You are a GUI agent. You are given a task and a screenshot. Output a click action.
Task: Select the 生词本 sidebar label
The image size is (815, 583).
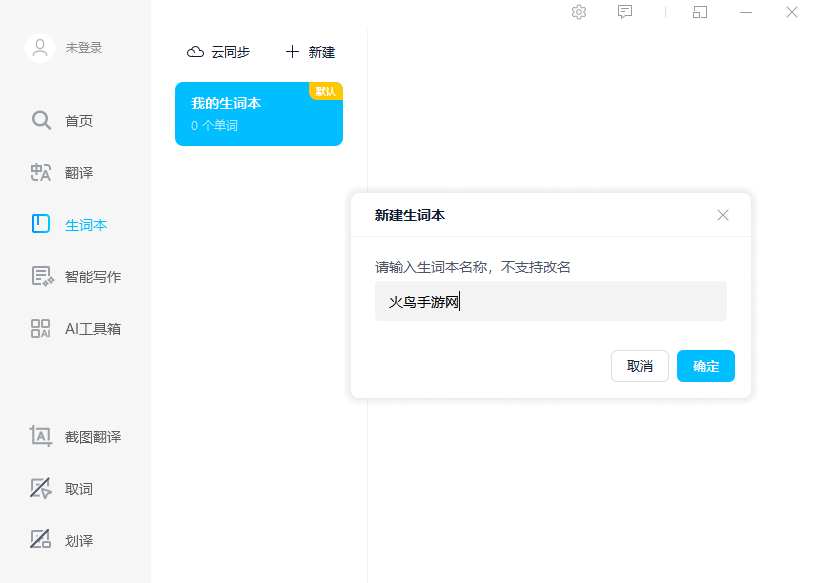86,225
